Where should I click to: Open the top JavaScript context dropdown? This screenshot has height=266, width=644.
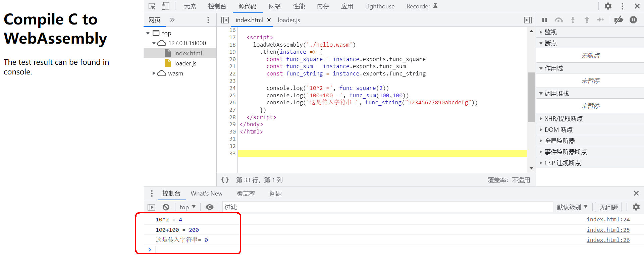(187, 207)
